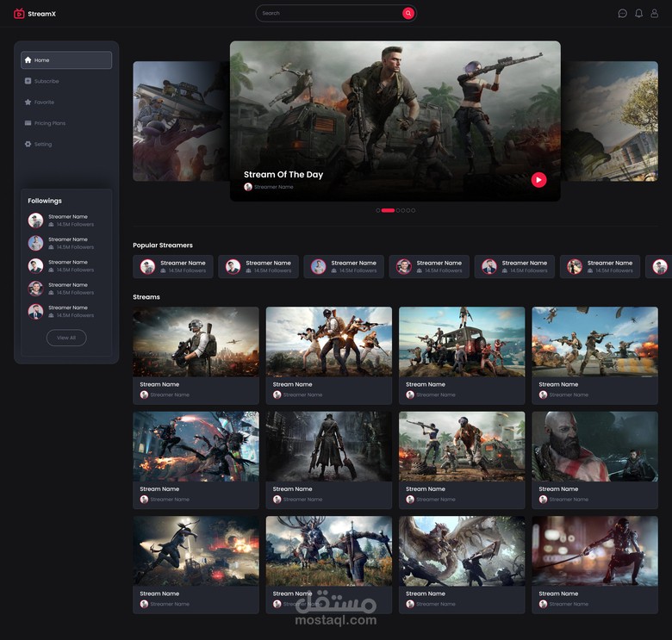The image size is (672, 640).
Task: Select the Favorite menu item
Action: (66, 102)
